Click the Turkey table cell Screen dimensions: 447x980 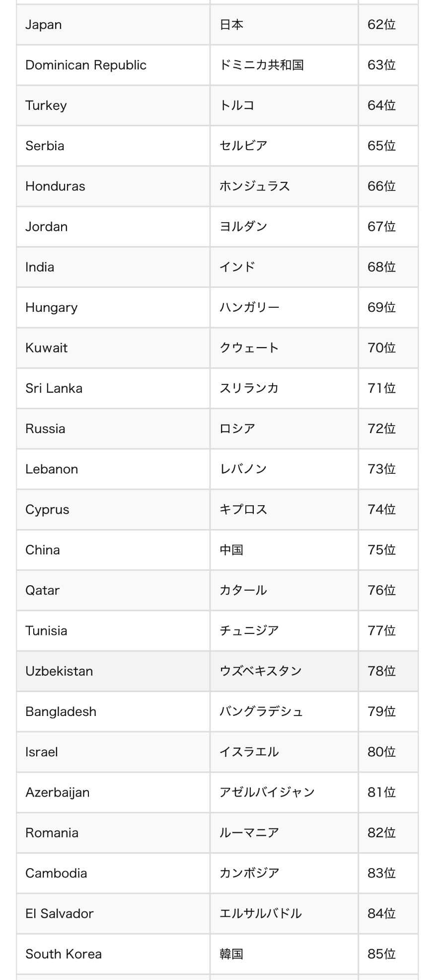46,105
